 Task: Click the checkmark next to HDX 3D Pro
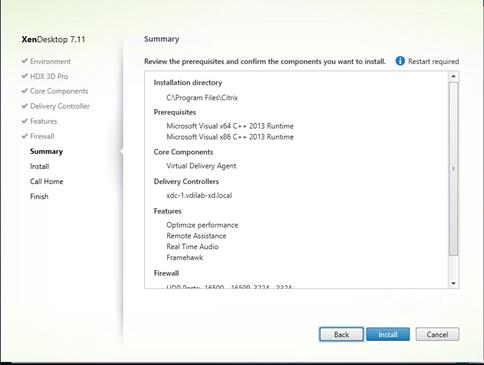click(24, 76)
